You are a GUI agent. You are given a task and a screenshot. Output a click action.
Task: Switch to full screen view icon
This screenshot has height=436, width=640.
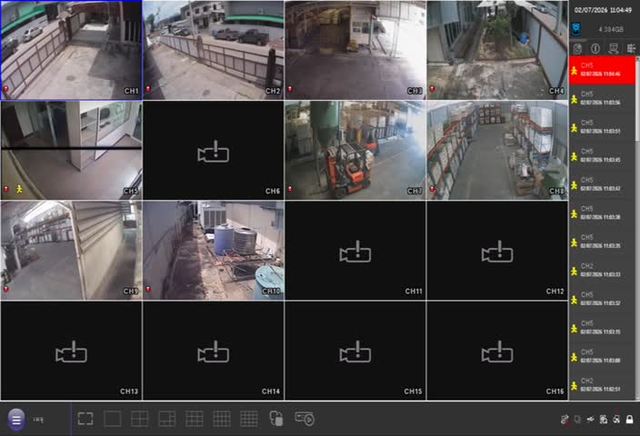point(85,418)
